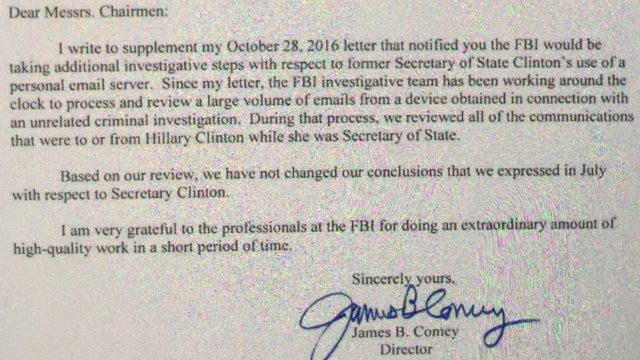
Task: Click the 'Director' title text
Action: tap(406, 350)
